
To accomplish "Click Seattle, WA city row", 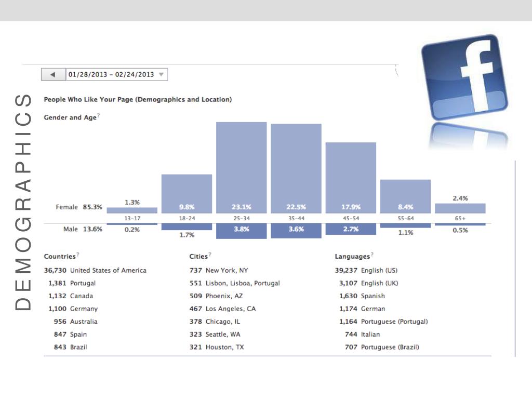I will (x=215, y=335).
